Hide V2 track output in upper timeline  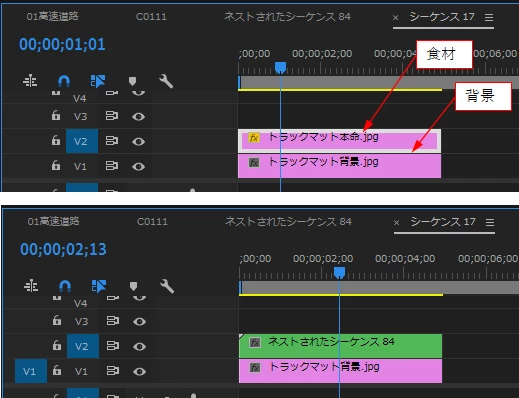click(138, 141)
